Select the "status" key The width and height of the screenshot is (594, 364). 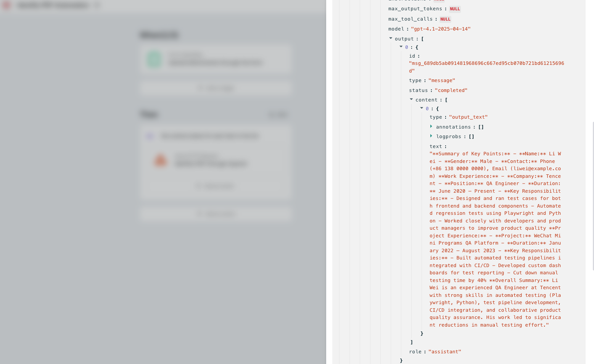pyautogui.click(x=419, y=90)
